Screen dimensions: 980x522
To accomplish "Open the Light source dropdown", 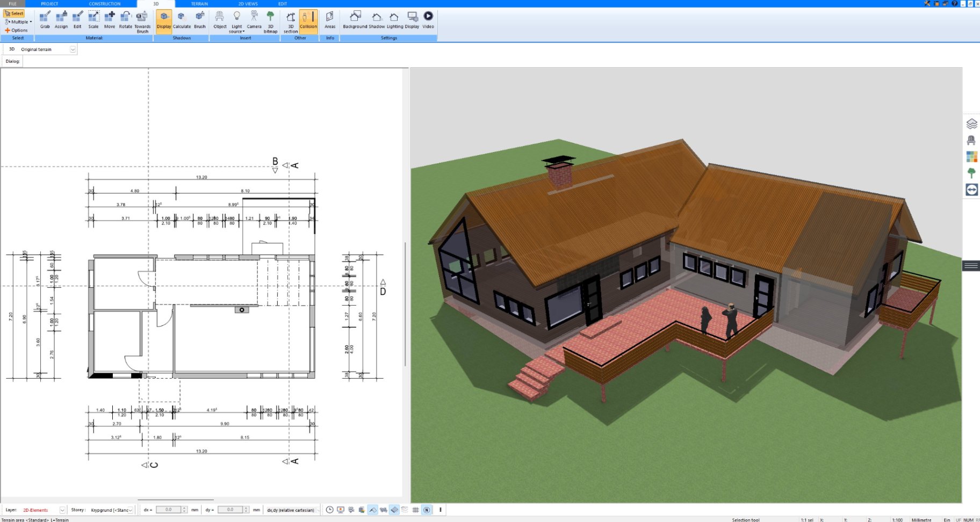I will (x=237, y=23).
